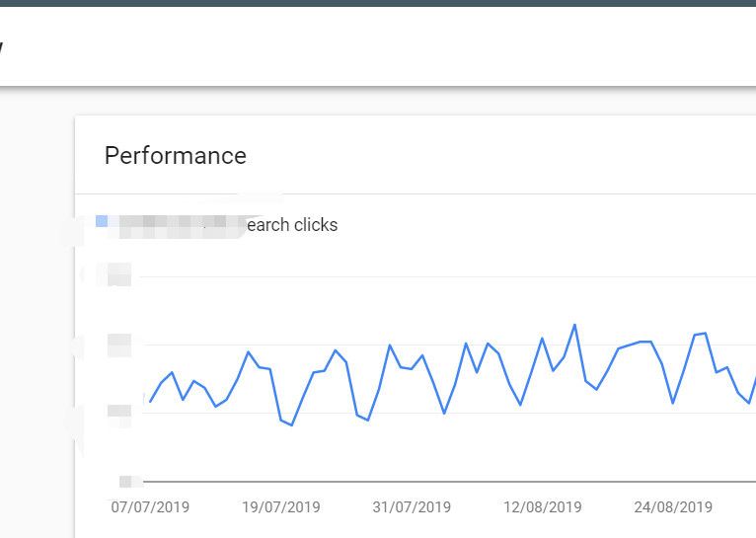This screenshot has width=756, height=538.
Task: Click the Performance card heading
Action: pos(176,156)
